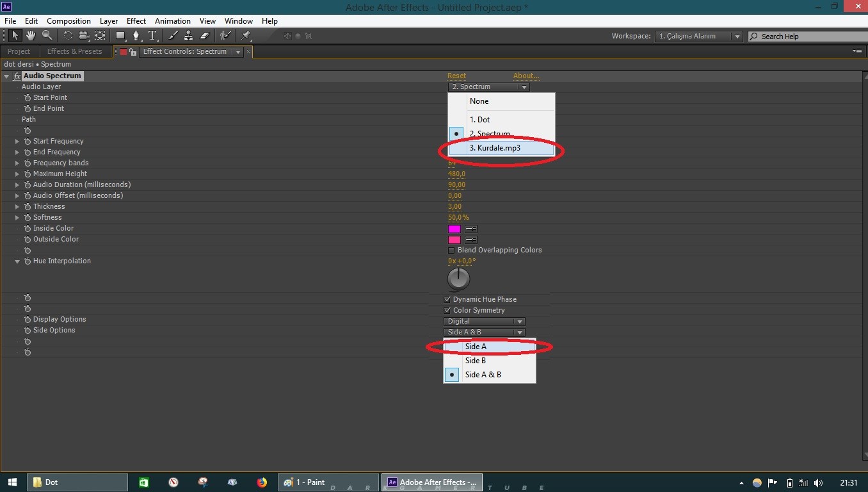
Task: Click the Outside Color stopwatch
Action: (28, 240)
